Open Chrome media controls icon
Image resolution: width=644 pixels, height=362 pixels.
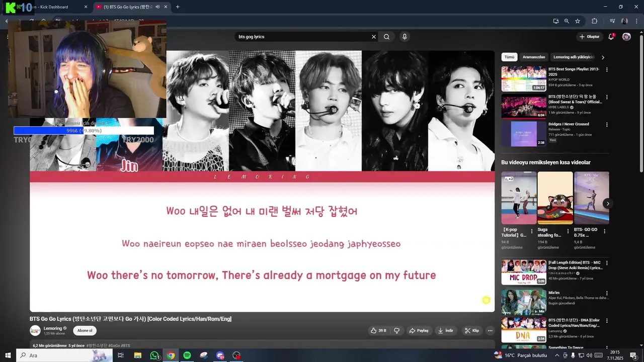(612, 21)
